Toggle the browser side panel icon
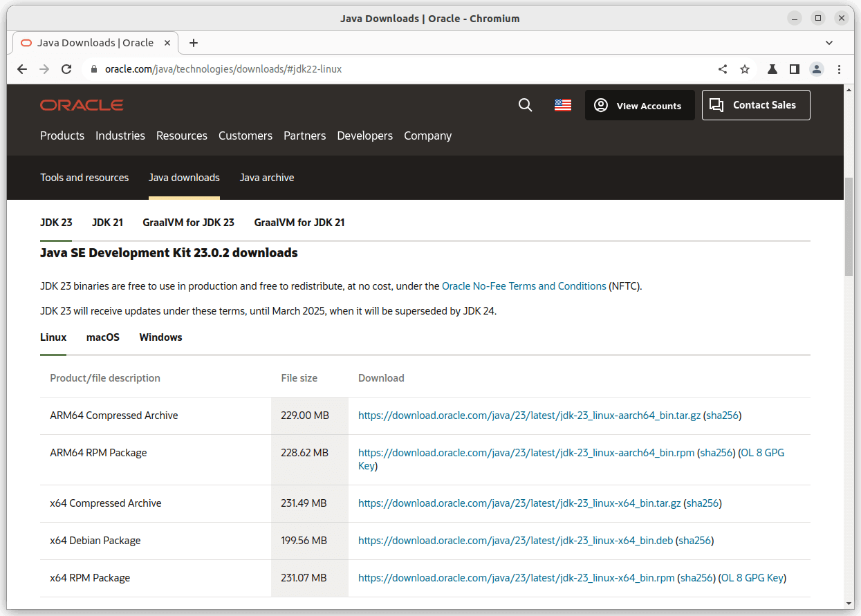This screenshot has height=616, width=861. tap(795, 69)
